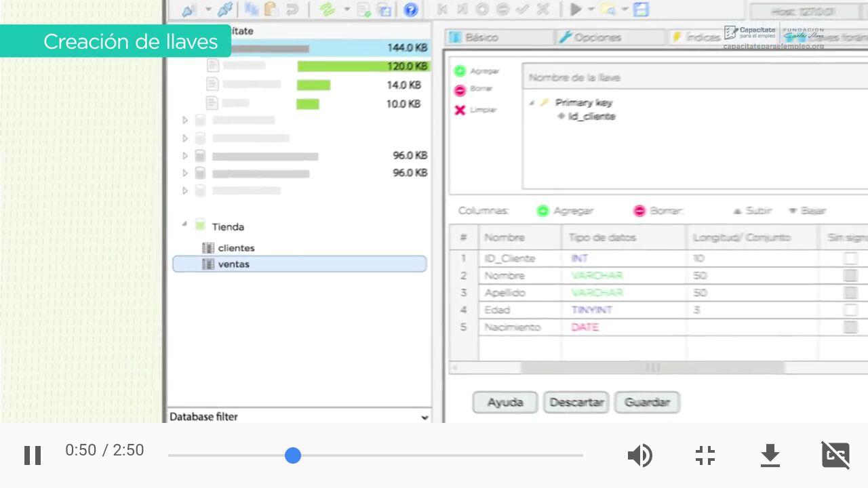Toggle closed captions in the player
Viewport: 868px width, 488px height.
[x=835, y=455]
